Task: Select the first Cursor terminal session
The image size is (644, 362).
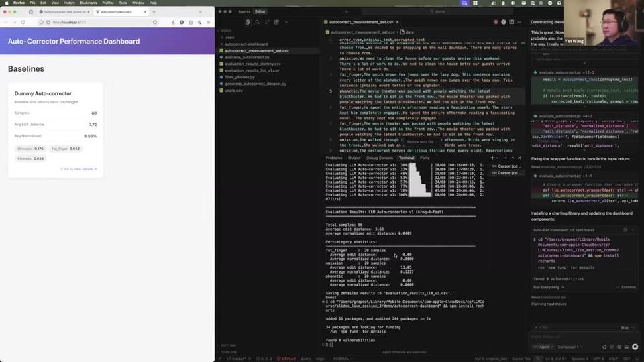Action: (507, 166)
